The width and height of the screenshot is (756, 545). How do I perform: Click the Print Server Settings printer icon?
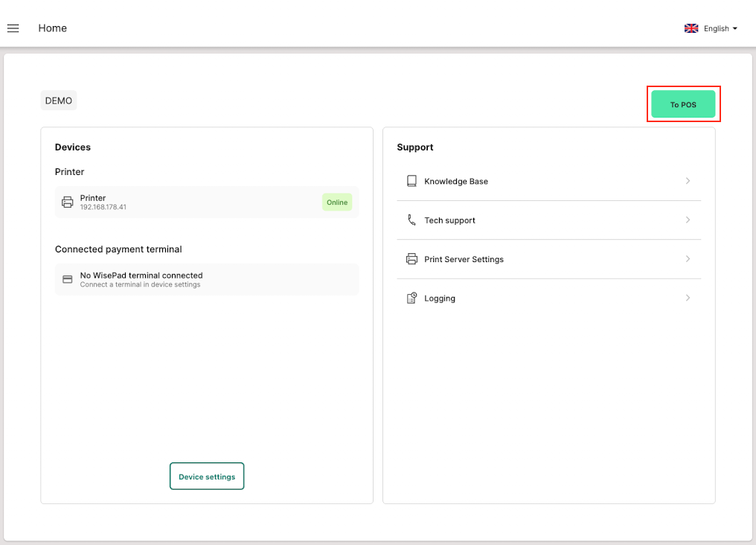pos(411,259)
